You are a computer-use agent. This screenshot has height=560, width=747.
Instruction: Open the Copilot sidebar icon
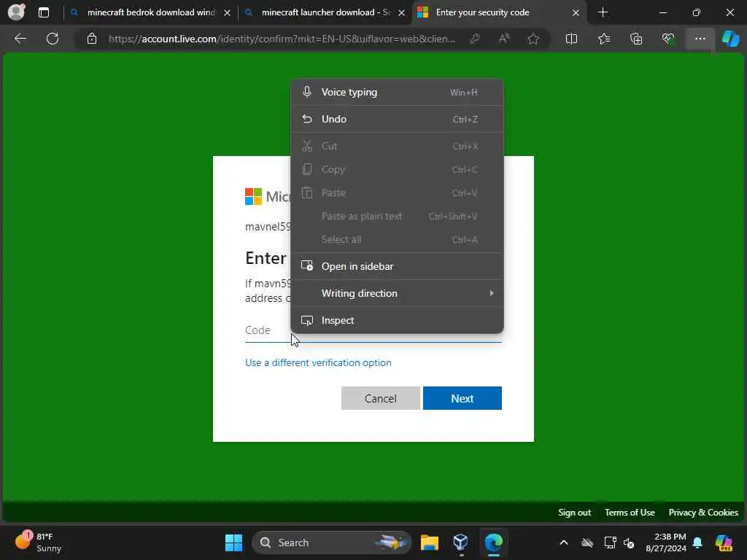[x=730, y=39]
